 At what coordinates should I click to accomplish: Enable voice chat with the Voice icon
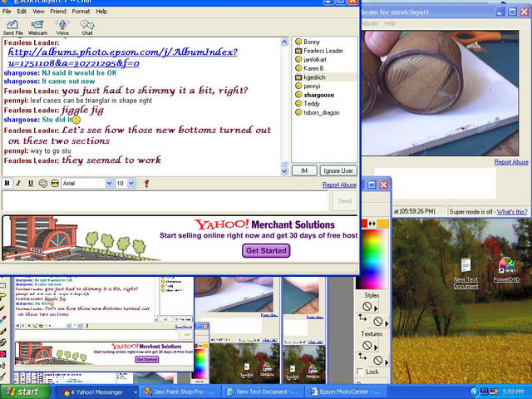pyautogui.click(x=62, y=27)
